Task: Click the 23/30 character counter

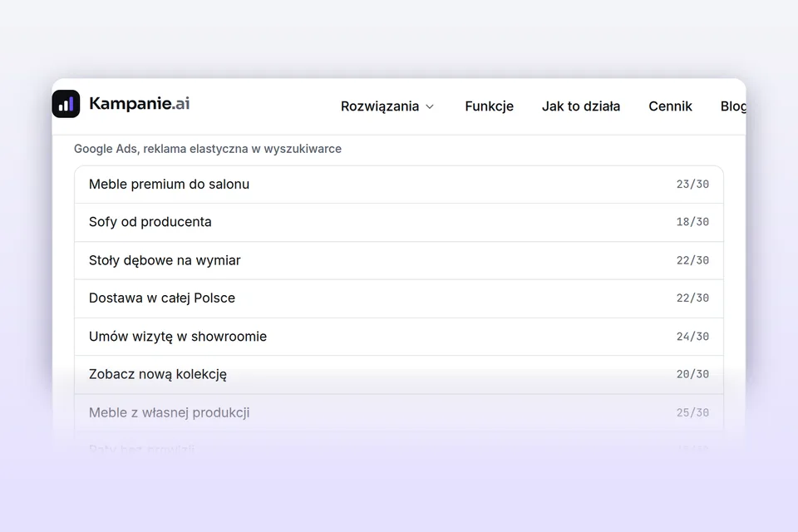Action: click(692, 185)
